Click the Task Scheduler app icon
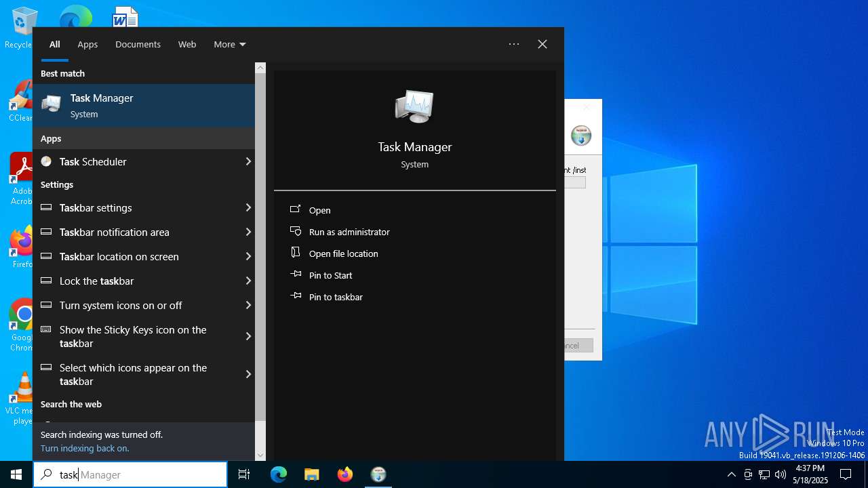Viewport: 868px width, 488px height. (x=46, y=161)
